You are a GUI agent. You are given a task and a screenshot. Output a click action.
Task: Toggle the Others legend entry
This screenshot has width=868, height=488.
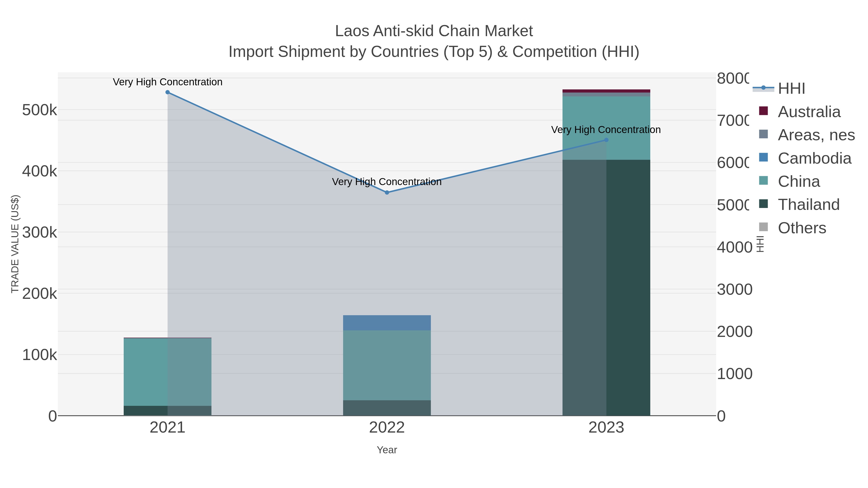(792, 228)
